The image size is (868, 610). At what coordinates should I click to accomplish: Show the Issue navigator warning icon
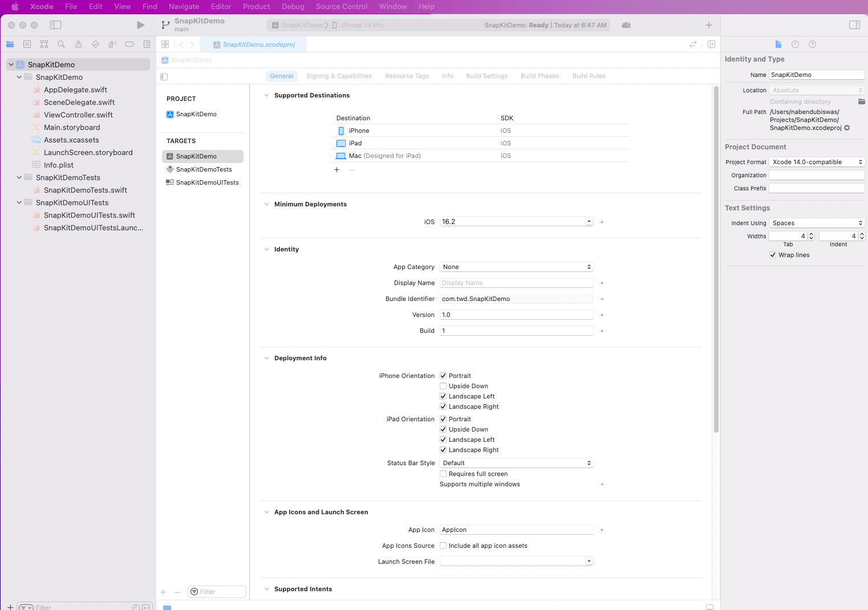click(x=78, y=44)
